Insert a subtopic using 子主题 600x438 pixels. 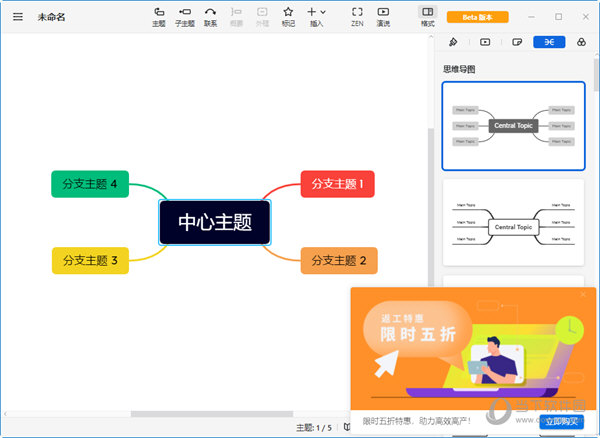click(185, 16)
